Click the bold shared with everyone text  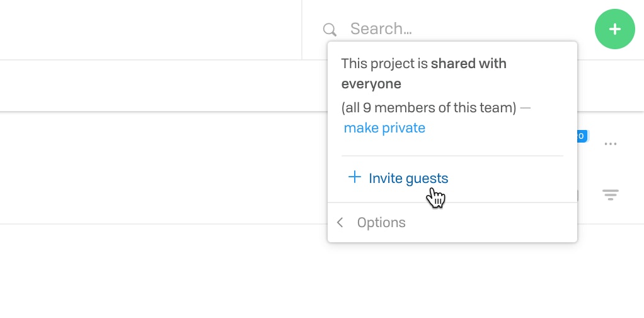click(424, 74)
